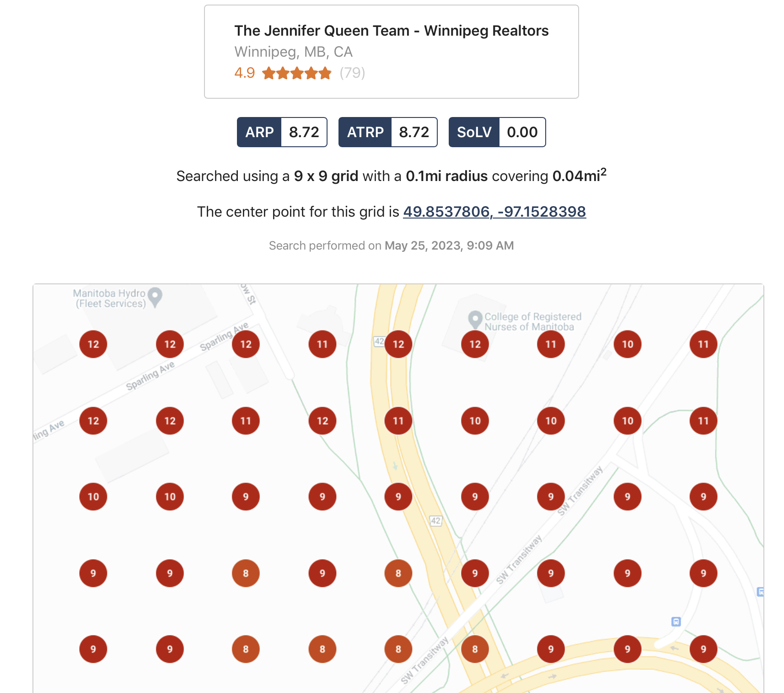Click the 8 marker on the yellow highway in the bottom row
This screenshot has width=784, height=693.
(x=475, y=649)
